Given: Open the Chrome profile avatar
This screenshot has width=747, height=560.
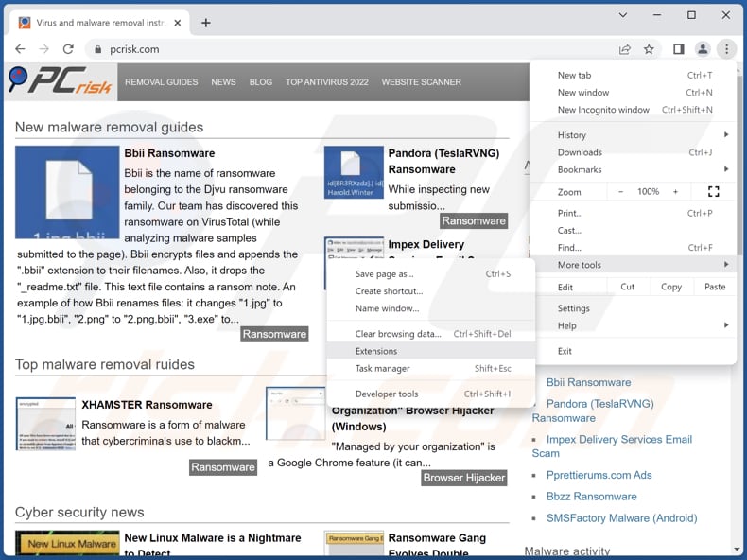Looking at the screenshot, I should [703, 49].
